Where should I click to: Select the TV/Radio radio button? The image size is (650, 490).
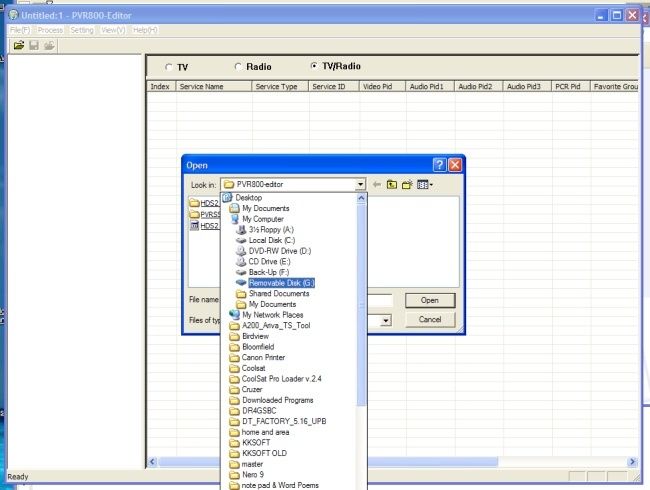[x=314, y=65]
